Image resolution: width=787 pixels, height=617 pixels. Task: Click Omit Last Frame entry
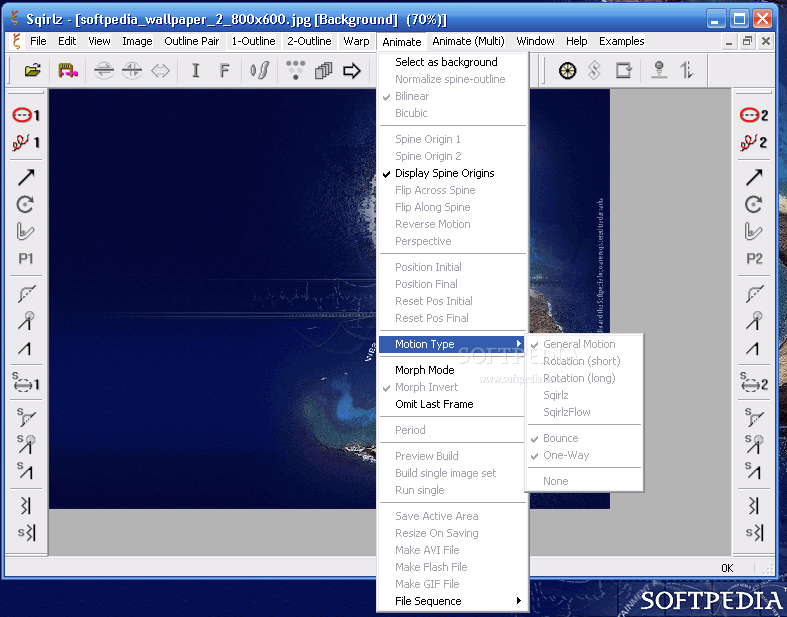coord(434,404)
